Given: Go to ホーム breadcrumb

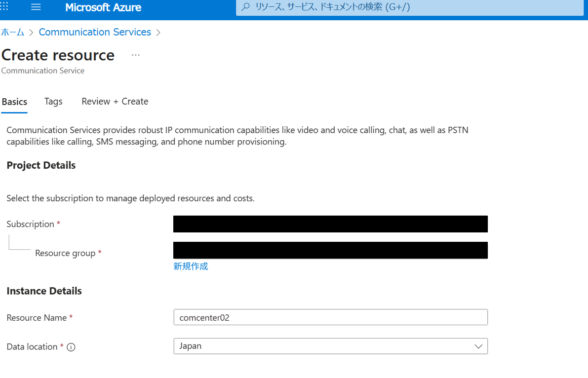Looking at the screenshot, I should 12,32.
